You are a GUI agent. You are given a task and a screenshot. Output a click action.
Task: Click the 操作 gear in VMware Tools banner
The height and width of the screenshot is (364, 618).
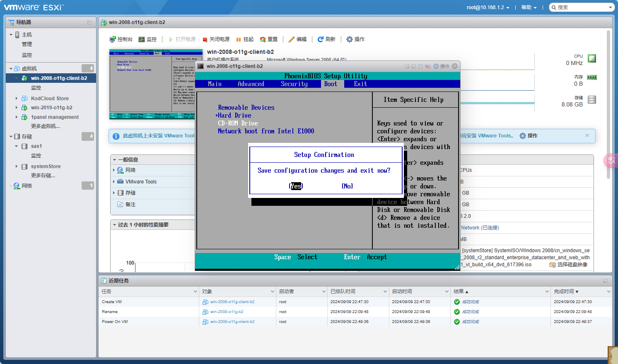(x=529, y=136)
